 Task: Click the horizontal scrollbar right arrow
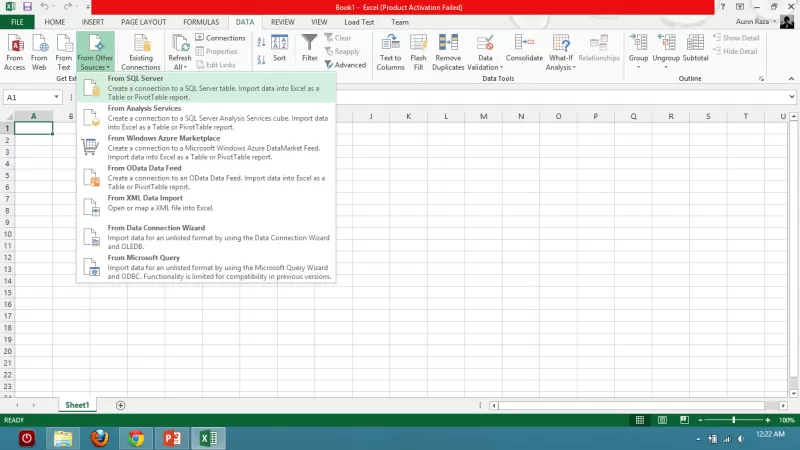click(x=783, y=406)
